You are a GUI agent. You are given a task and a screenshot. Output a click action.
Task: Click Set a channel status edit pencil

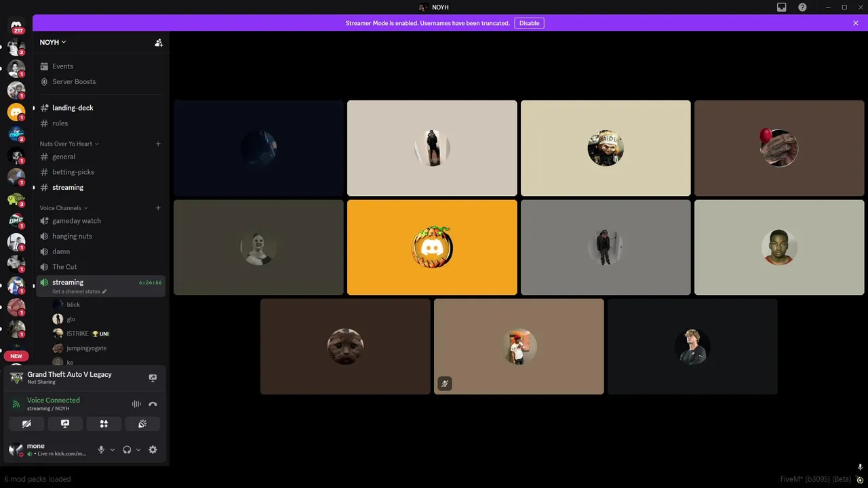pos(104,291)
